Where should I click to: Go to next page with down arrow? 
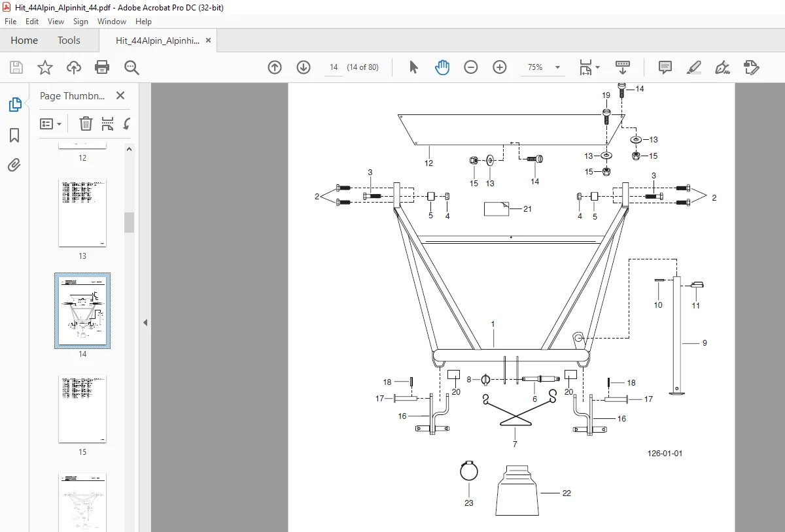coord(304,67)
